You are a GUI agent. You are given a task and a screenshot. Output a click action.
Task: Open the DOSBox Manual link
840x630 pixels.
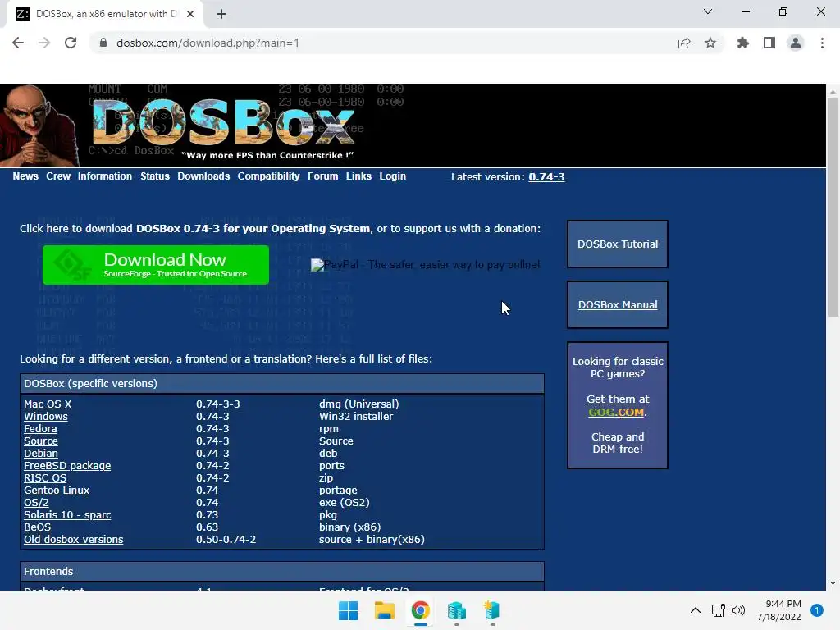[618, 305]
